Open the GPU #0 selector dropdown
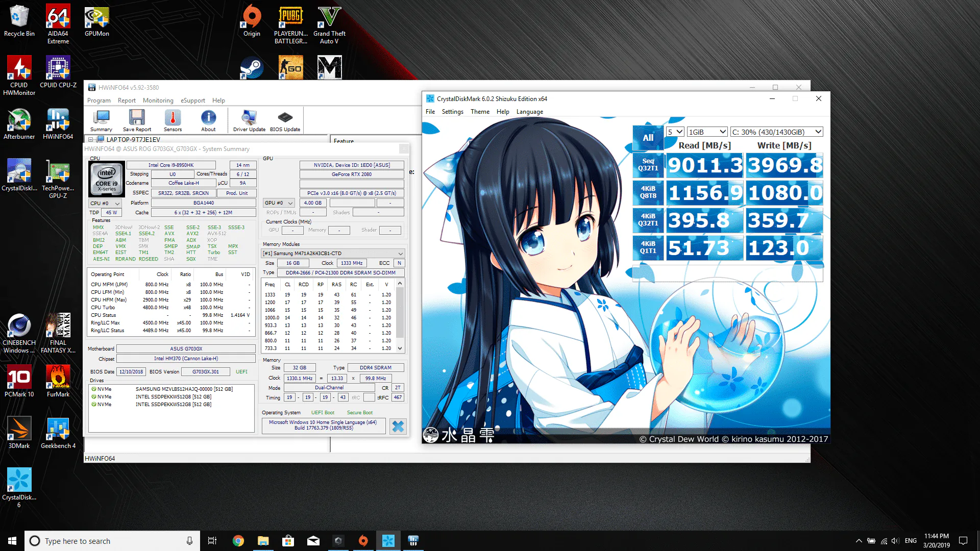980x551 pixels. point(279,203)
